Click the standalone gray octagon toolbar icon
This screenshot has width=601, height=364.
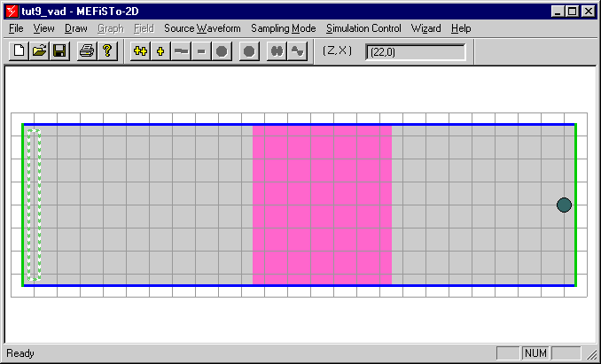[x=249, y=50]
